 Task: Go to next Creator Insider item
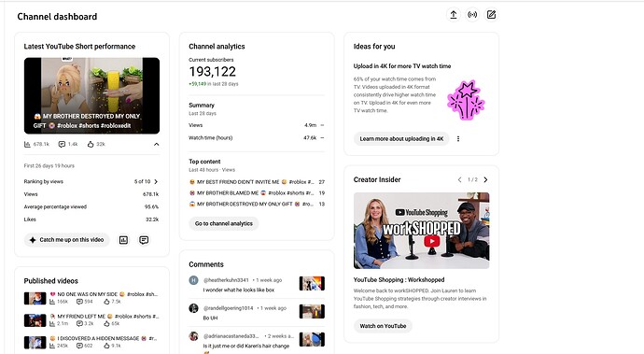[x=486, y=179]
